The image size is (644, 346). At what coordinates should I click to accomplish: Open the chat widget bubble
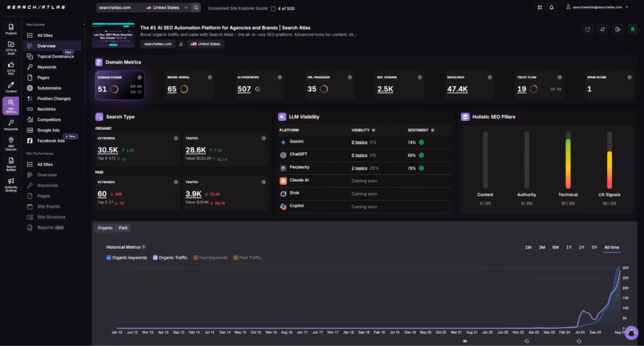coord(631,332)
